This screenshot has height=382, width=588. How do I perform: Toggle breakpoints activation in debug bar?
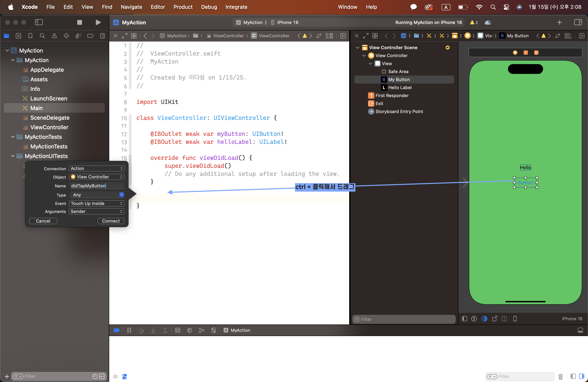[x=117, y=330]
